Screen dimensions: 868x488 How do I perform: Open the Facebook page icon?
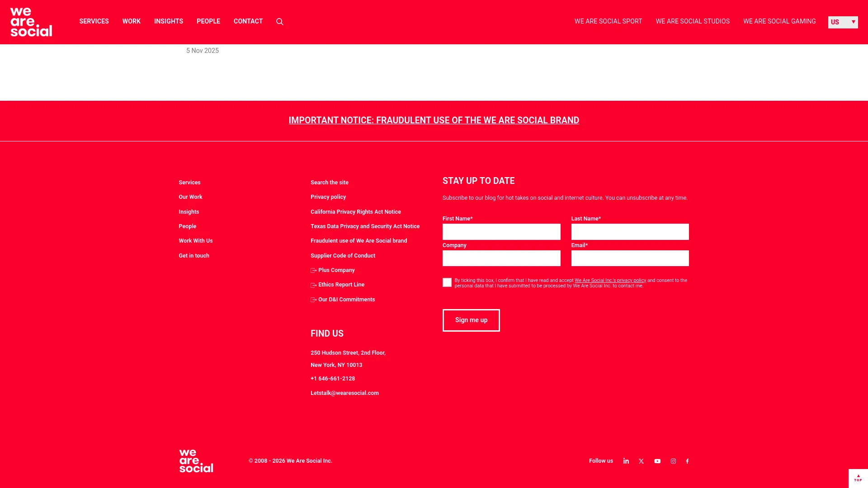click(x=688, y=461)
